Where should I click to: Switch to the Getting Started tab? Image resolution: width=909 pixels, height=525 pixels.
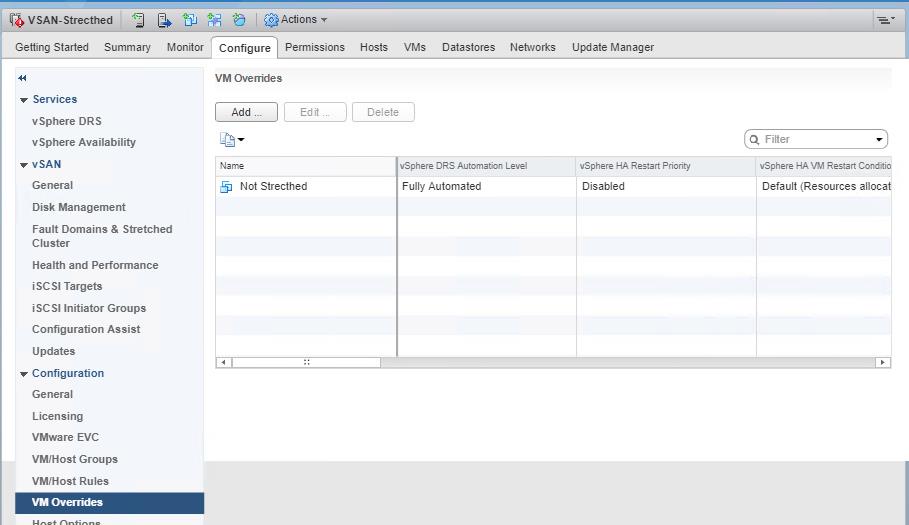(52, 47)
